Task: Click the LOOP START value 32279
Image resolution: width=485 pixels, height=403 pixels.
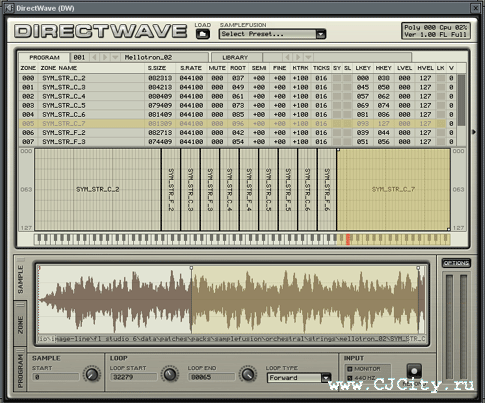Action: [133, 377]
